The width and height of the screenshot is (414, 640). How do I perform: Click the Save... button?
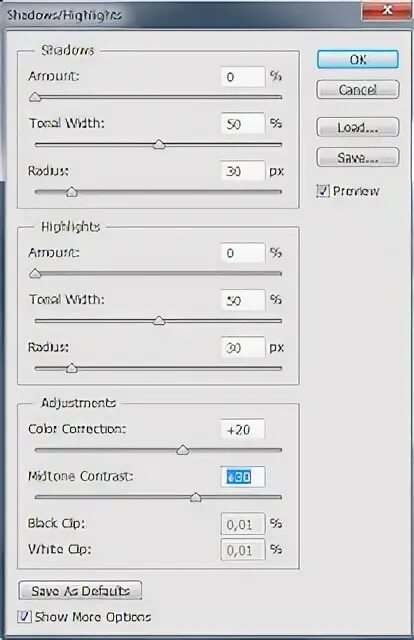pos(358,157)
